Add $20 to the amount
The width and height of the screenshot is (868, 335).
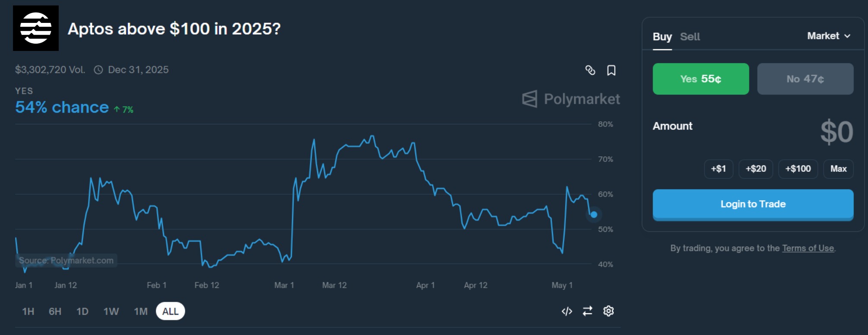coord(756,169)
